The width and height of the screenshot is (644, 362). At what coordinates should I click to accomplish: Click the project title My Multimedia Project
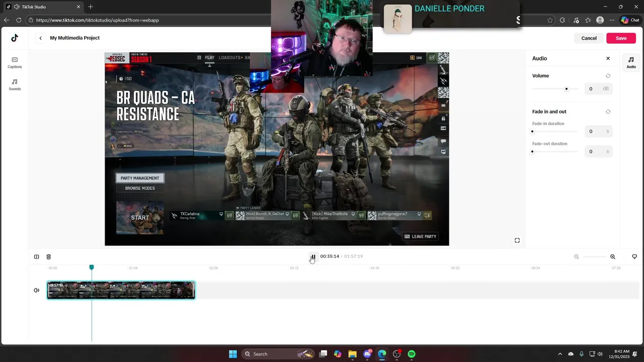pyautogui.click(x=75, y=38)
